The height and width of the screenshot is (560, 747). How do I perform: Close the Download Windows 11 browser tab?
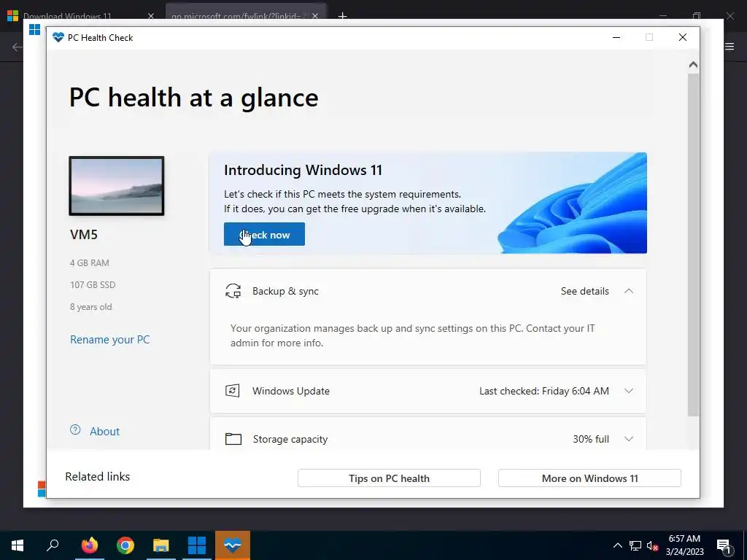point(151,16)
